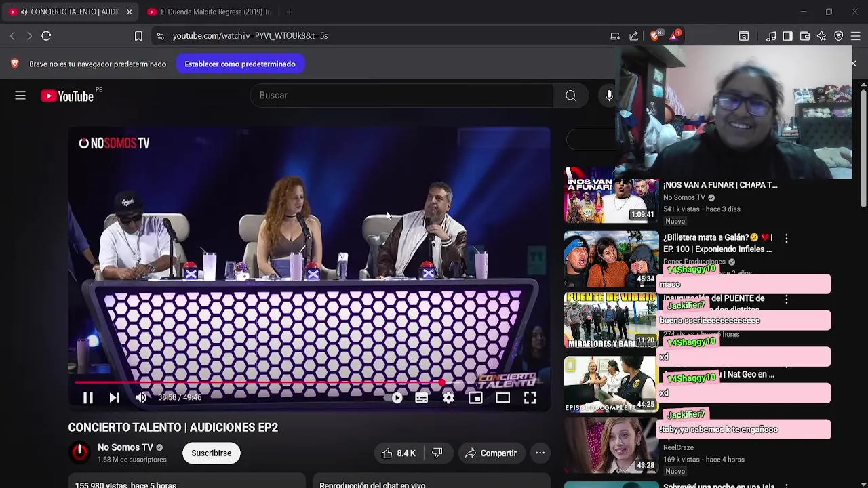This screenshot has height=488, width=868.
Task: Open YouTube guide hamburger menu
Action: pyautogui.click(x=20, y=96)
